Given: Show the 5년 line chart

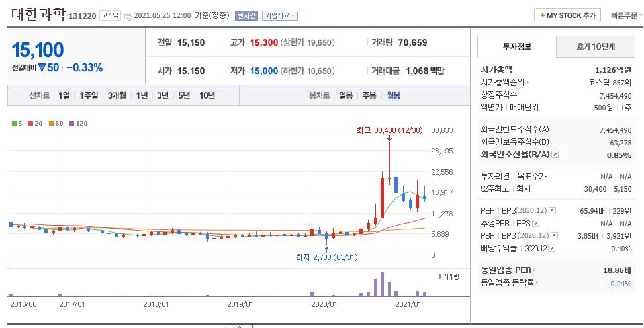Looking at the screenshot, I should coord(183,95).
